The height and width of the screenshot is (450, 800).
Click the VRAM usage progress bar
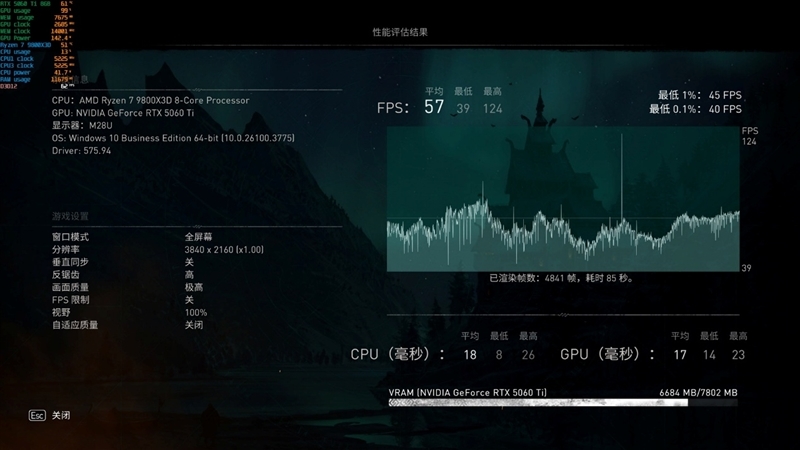pos(563,403)
